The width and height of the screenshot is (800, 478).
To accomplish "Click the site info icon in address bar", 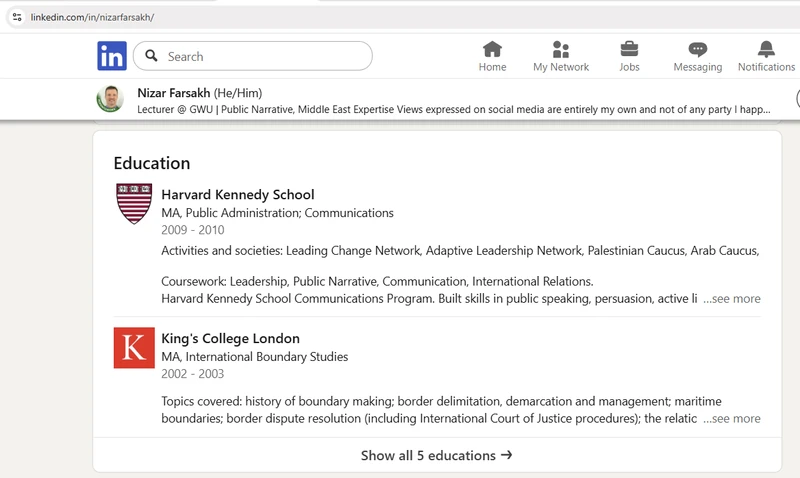I will pyautogui.click(x=17, y=17).
